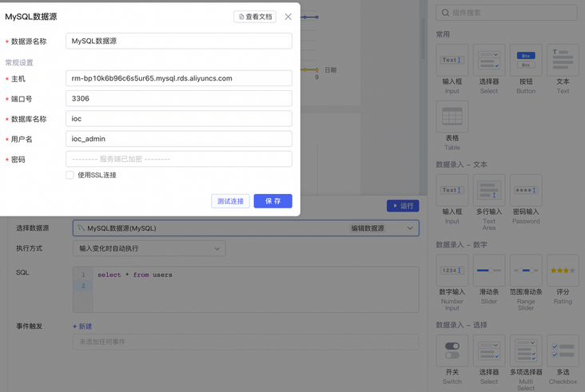Click the search magnifier icon in 组件搜索
585x392 pixels.
(445, 13)
